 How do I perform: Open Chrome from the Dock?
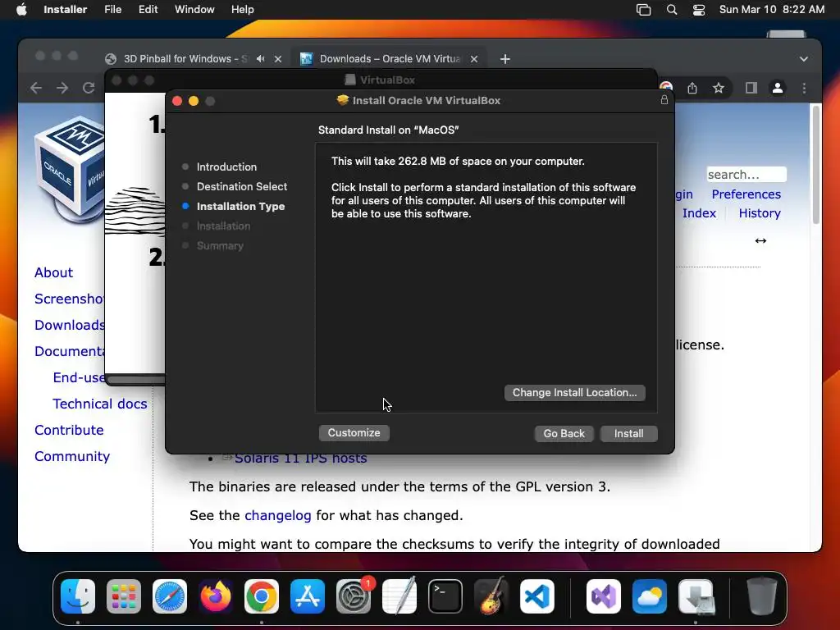click(262, 596)
